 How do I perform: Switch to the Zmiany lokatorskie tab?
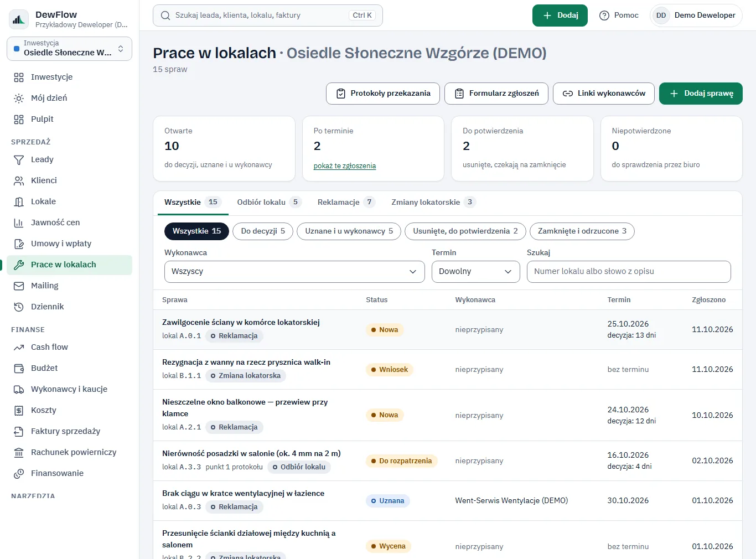pos(433,202)
